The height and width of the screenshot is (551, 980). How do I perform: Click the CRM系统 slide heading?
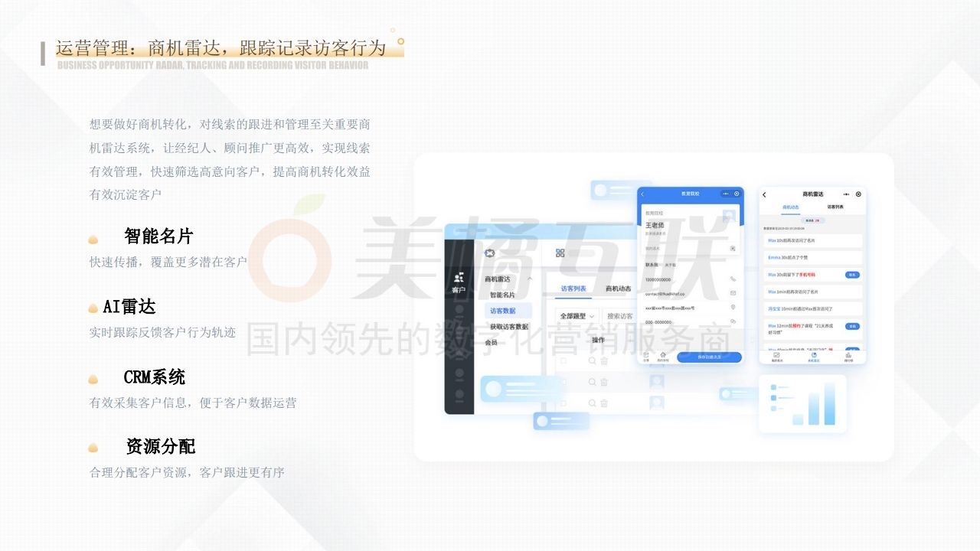click(154, 377)
